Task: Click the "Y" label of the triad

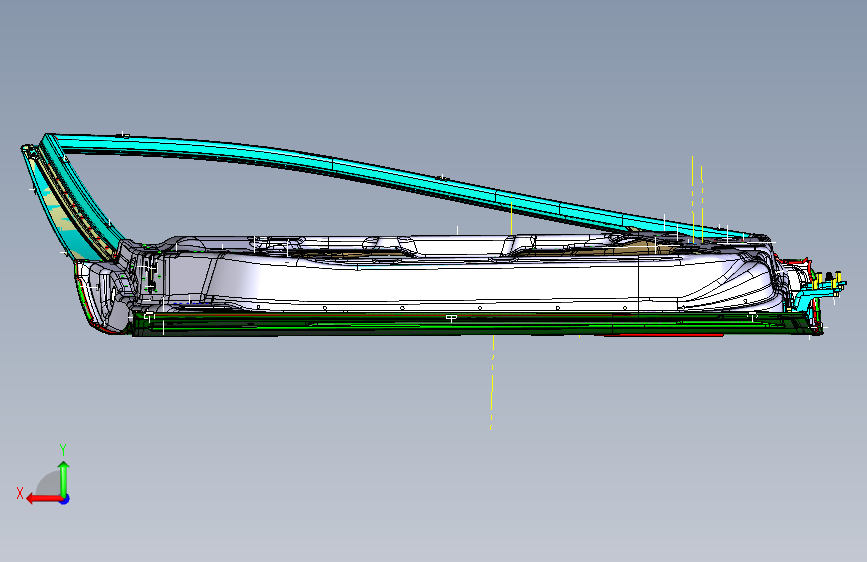Action: coord(63,450)
